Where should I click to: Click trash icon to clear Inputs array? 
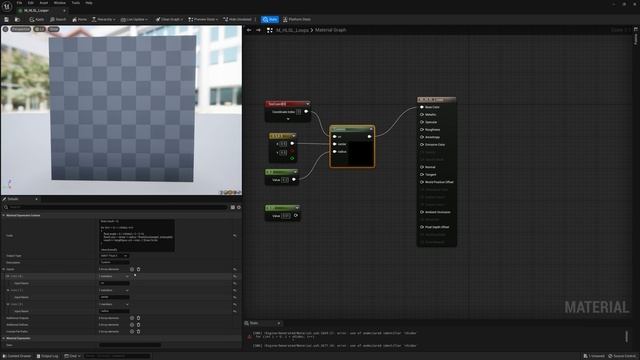tap(138, 269)
